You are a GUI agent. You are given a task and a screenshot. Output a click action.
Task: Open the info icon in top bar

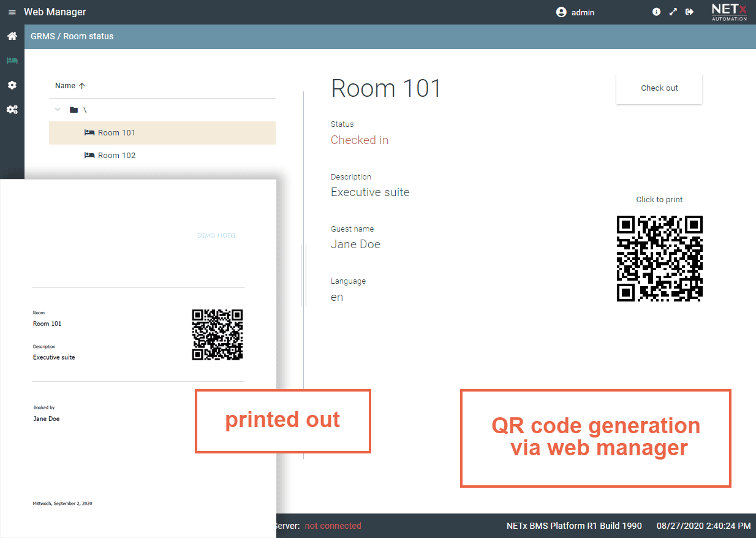click(657, 12)
